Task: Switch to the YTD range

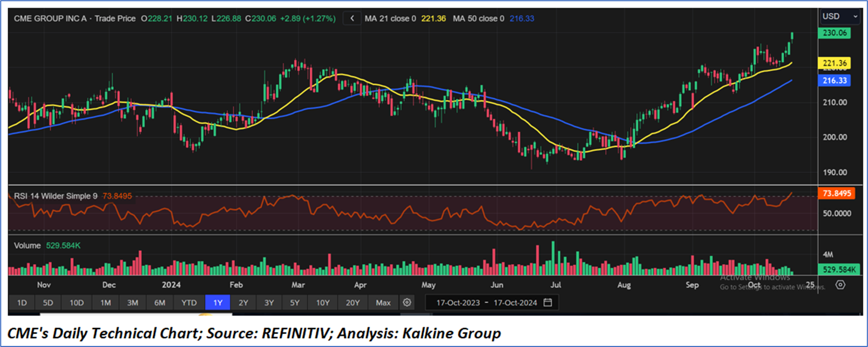Action: 189,303
